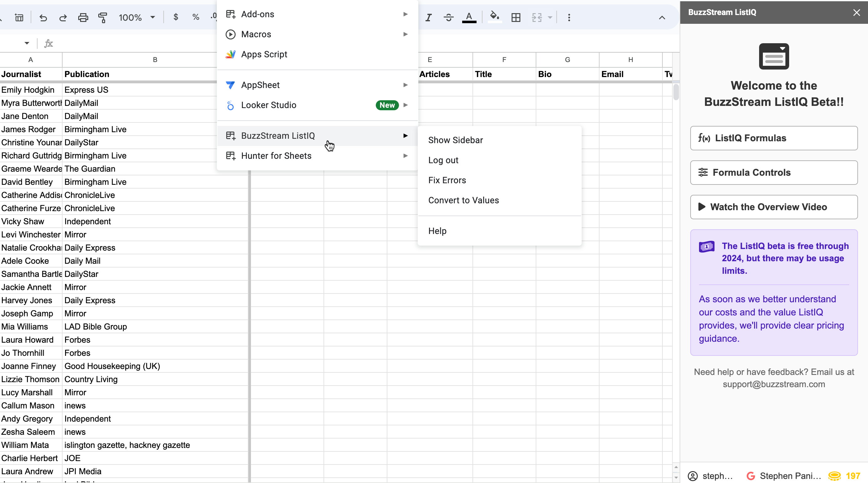Open the name box dropdown arrow
This screenshot has height=483, width=868.
click(x=27, y=43)
